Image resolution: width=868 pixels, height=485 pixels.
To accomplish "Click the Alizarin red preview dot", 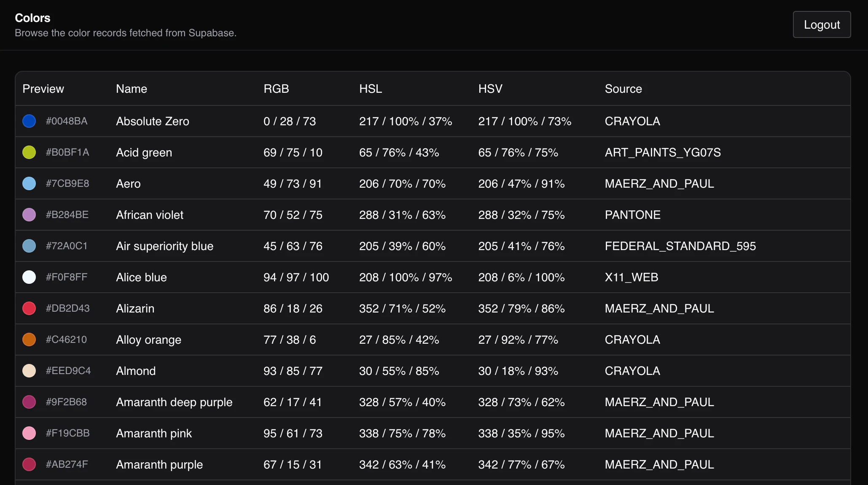I will pos(29,308).
